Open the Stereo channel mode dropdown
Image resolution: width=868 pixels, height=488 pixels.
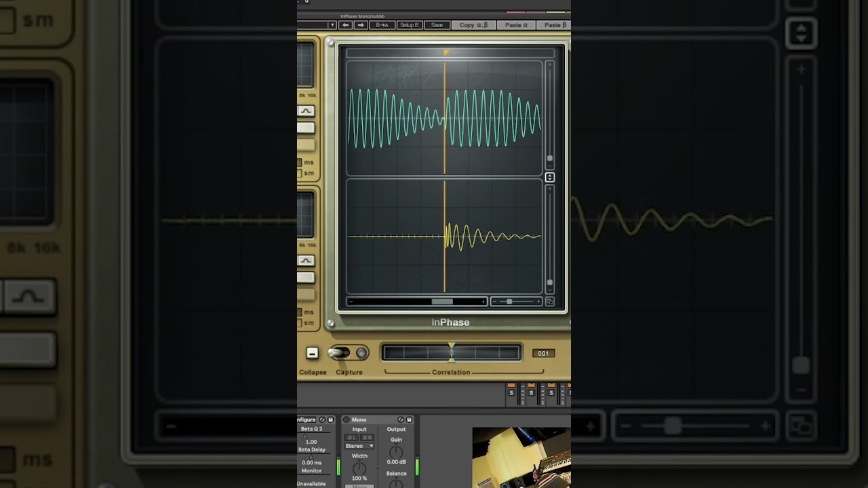pyautogui.click(x=359, y=446)
